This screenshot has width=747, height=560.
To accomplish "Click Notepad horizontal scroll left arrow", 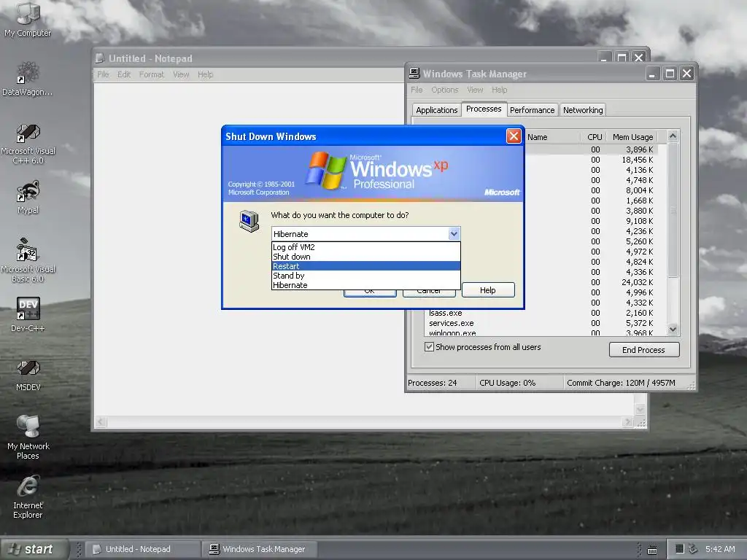I will 101,422.
